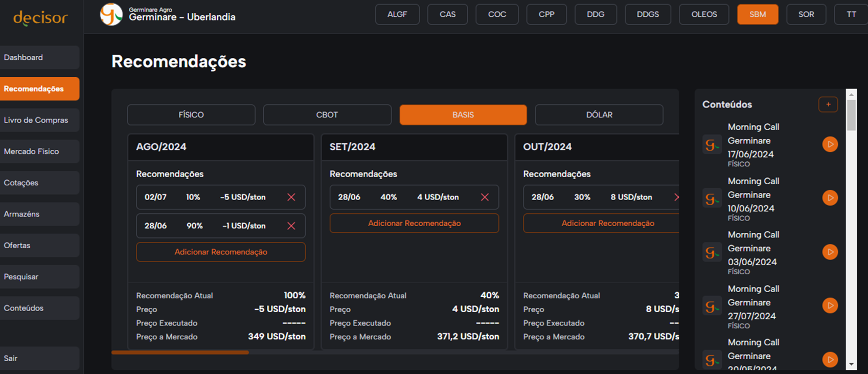Open Dashboard in the sidebar
Viewport: 868px width, 374px height.
[39, 57]
